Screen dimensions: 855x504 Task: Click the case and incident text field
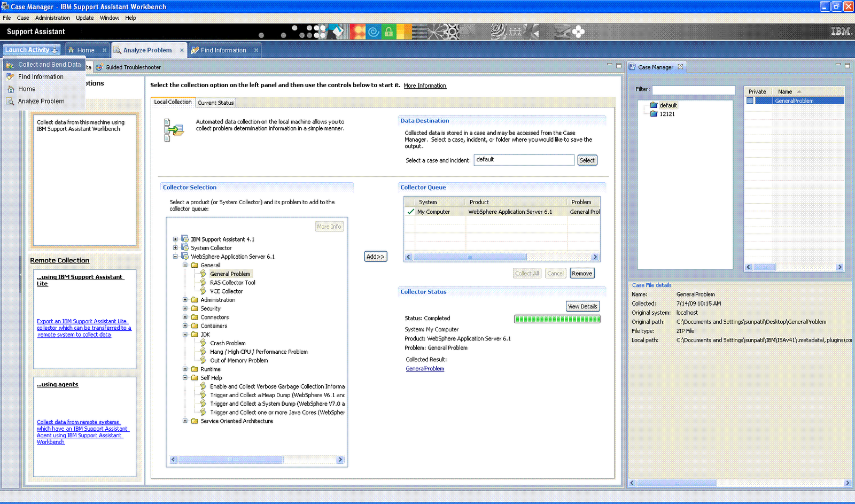pyautogui.click(x=524, y=160)
